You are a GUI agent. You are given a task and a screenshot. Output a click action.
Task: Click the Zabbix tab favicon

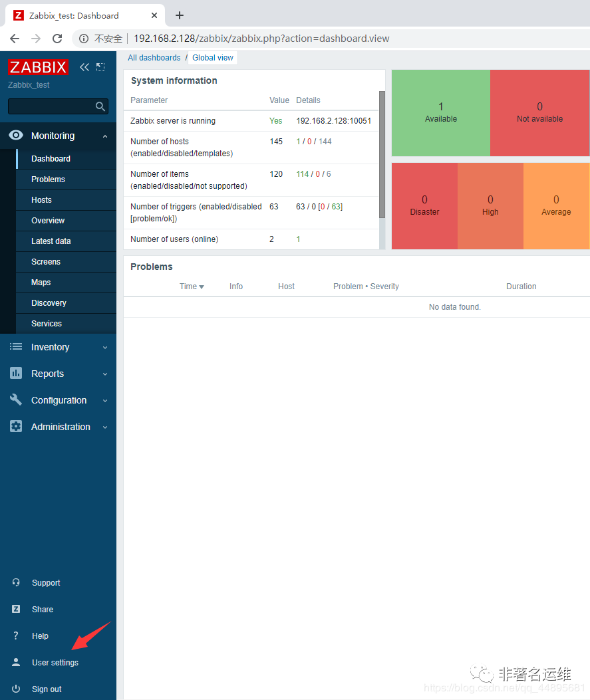tap(19, 16)
